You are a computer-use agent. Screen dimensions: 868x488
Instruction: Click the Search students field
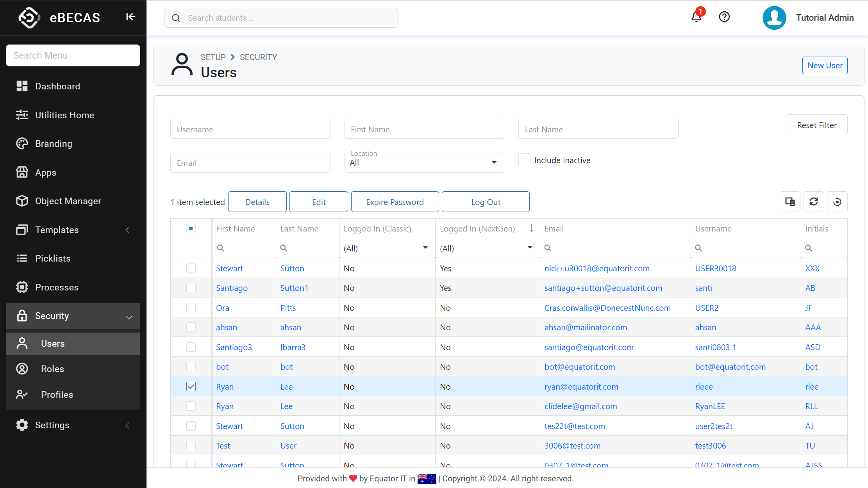(281, 18)
